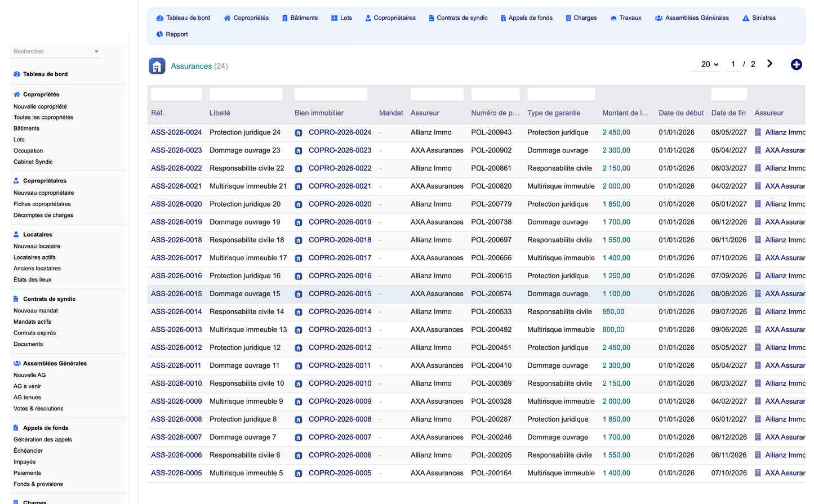Viewport: 814px width, 504px height.
Task: Sort by Numéro de police column header
Action: coord(495,113)
